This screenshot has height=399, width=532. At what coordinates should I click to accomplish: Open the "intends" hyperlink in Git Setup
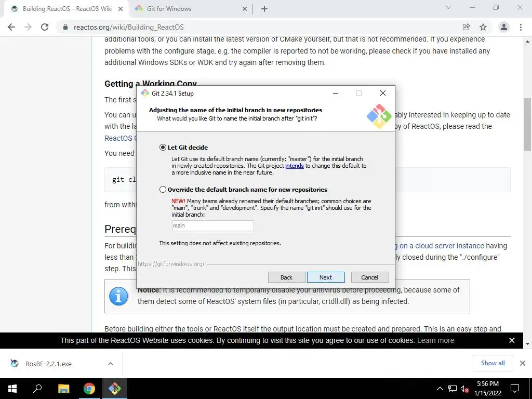[294, 166]
